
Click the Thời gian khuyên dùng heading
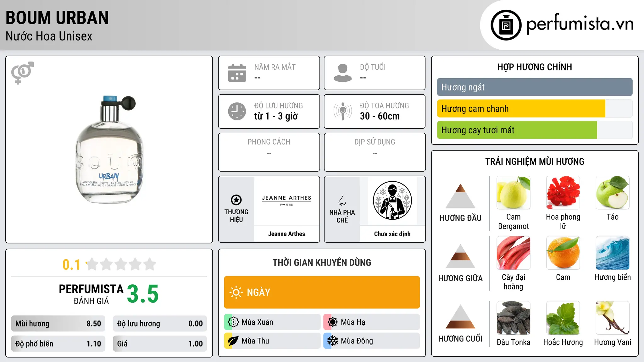coord(322,262)
